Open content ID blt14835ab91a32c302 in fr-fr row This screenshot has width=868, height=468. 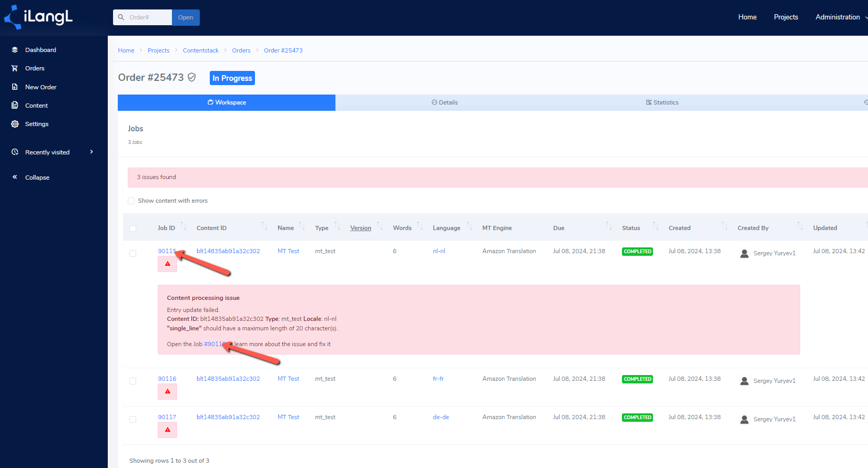tap(228, 379)
